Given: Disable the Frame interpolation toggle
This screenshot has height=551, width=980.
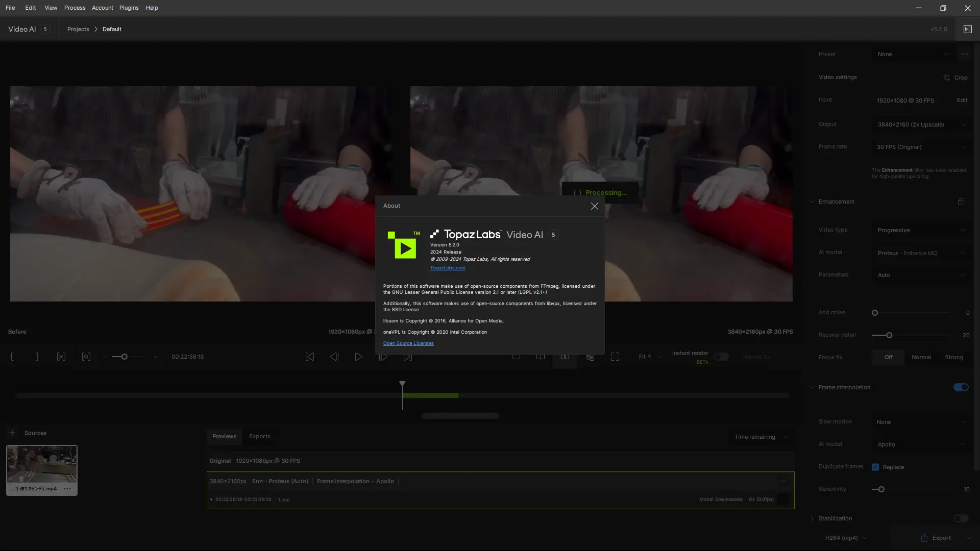Looking at the screenshot, I should (x=961, y=387).
